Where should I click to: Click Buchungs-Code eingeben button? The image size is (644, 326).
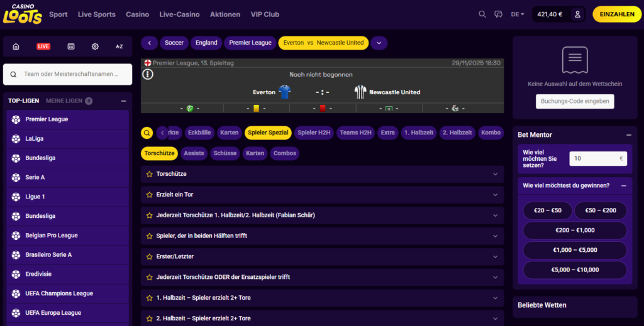pos(575,101)
